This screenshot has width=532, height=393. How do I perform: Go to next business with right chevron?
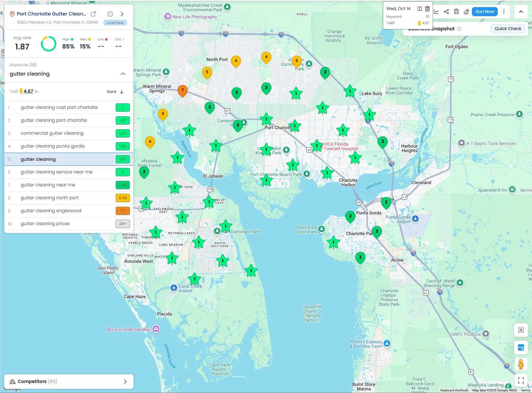(x=122, y=14)
